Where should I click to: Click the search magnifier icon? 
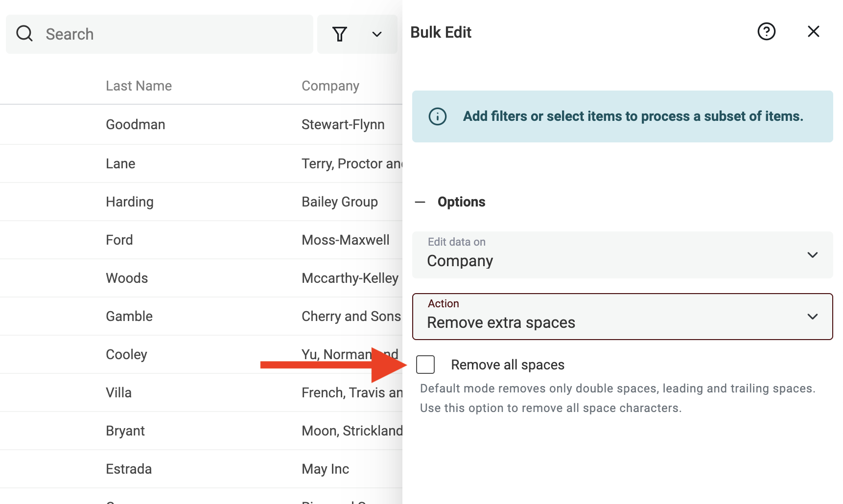point(24,33)
